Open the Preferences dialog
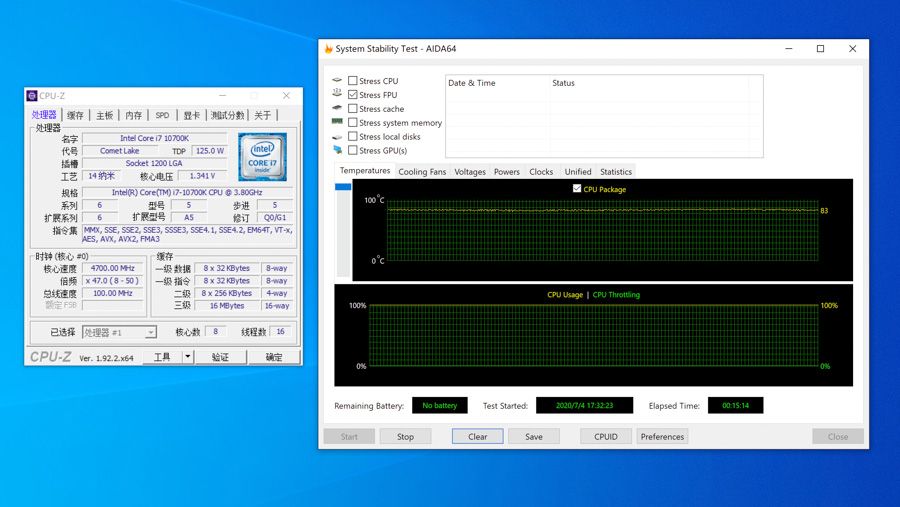 coord(662,437)
